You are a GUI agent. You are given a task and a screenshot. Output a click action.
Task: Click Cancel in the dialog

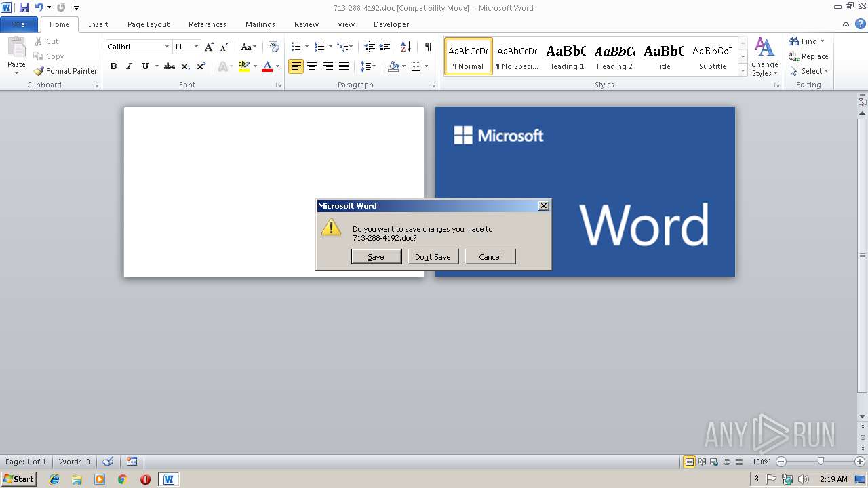coord(490,257)
